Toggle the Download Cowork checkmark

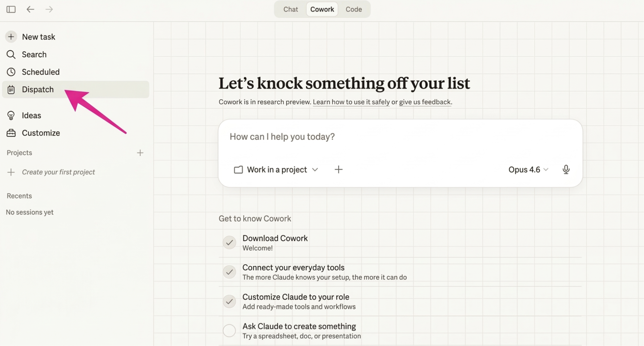click(229, 243)
